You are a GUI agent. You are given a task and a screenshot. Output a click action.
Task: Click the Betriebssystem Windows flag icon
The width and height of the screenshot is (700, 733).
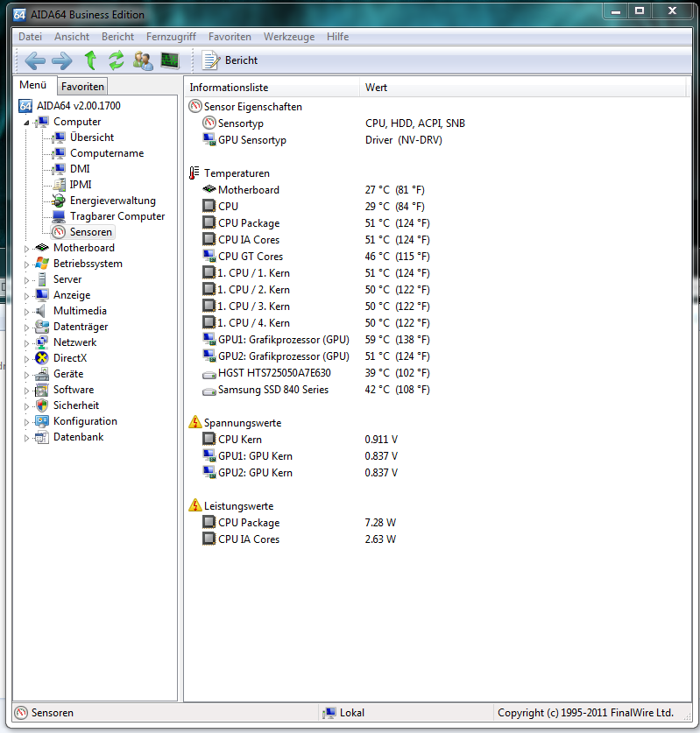42,264
